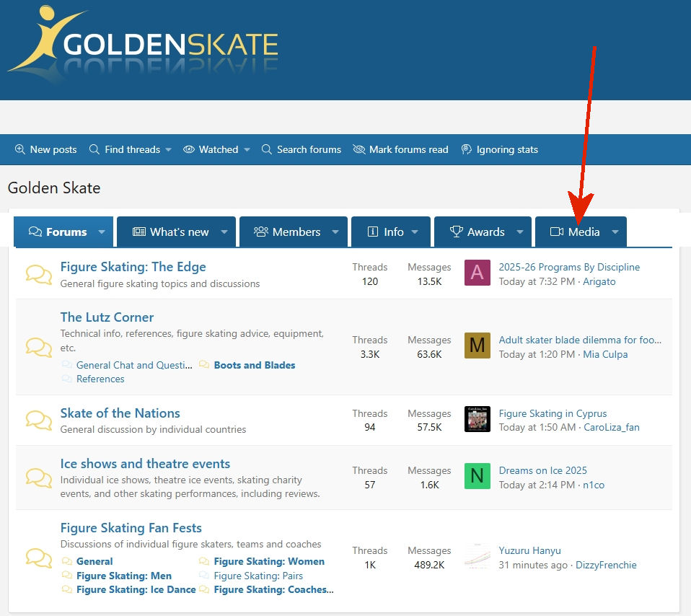691x616 pixels.
Task: Open the Boots and Blades subforum
Action: pyautogui.click(x=255, y=365)
